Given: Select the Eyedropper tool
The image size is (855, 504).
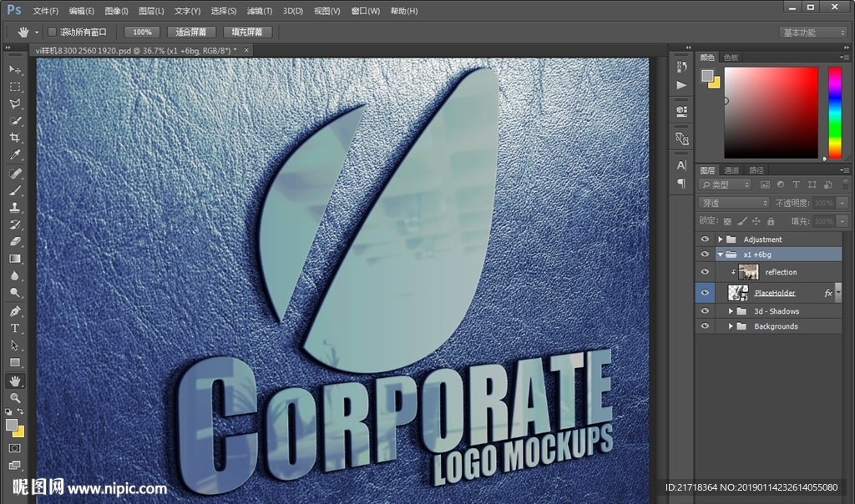Looking at the screenshot, I should (15, 154).
